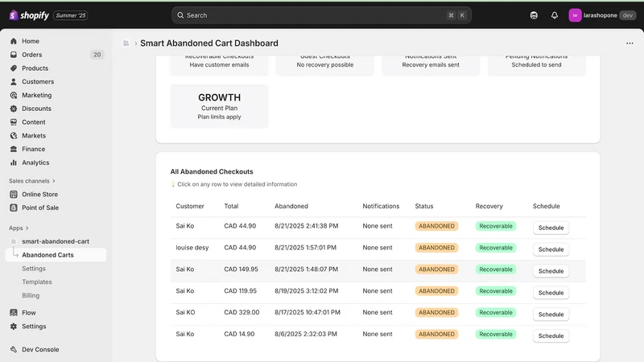
Task: Click the Recoverable badge in CAD 14.90 row
Action: (x=496, y=334)
